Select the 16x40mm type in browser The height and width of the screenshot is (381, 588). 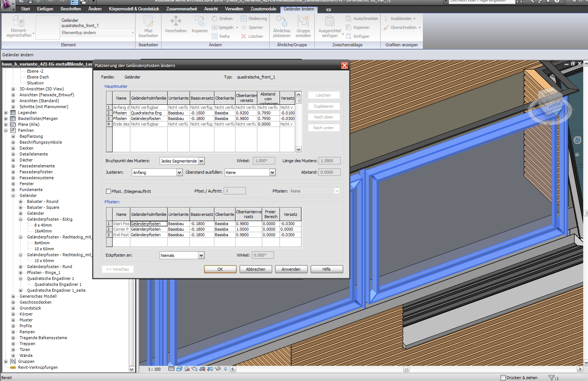coord(43,231)
